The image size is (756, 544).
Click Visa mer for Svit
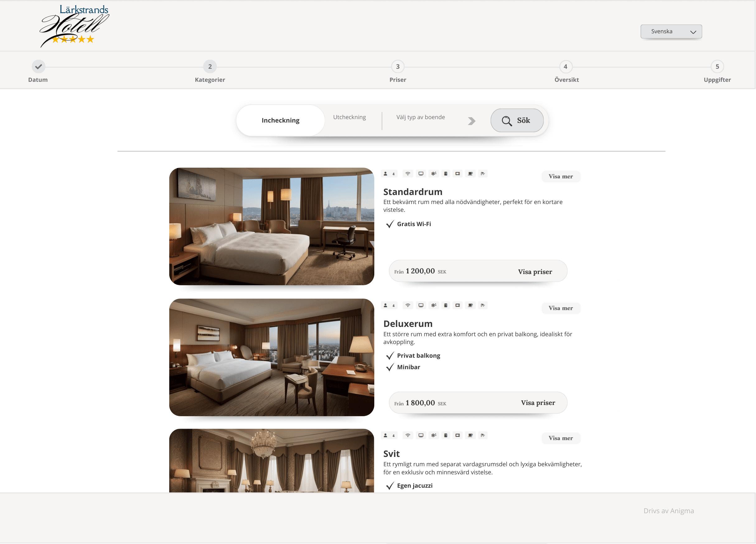click(561, 438)
